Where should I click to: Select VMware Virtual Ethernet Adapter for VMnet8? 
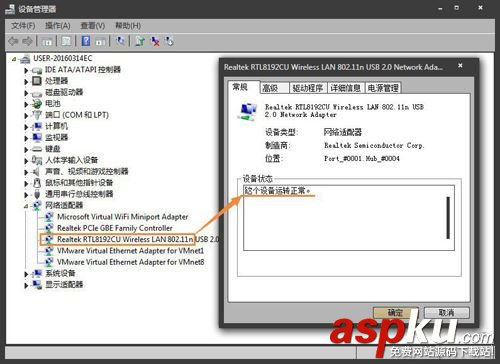(130, 262)
